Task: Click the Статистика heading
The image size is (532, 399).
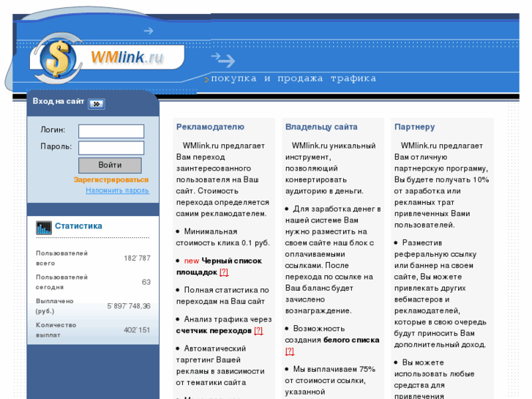Action: pyautogui.click(x=78, y=225)
